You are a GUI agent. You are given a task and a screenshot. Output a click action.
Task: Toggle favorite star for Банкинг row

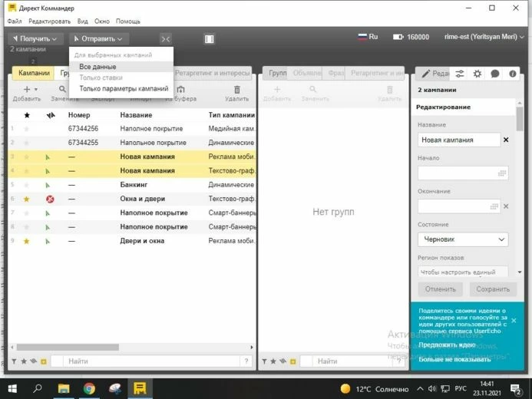coord(26,185)
